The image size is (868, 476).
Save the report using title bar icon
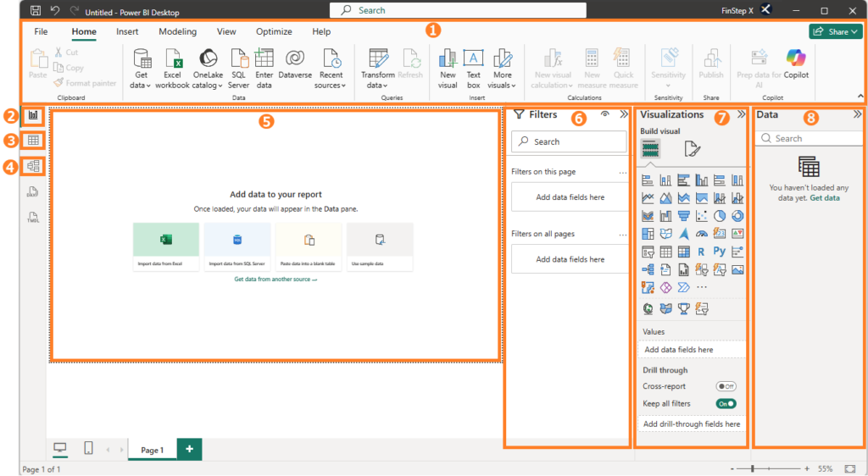(x=36, y=10)
